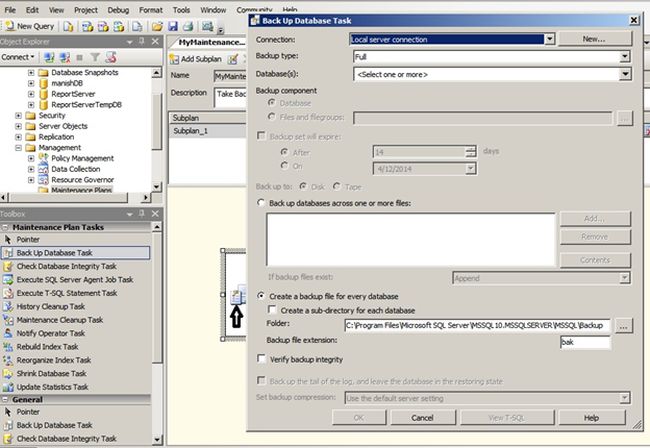Open the Connection dropdown
Image resolution: width=650 pixels, height=448 pixels.
549,39
